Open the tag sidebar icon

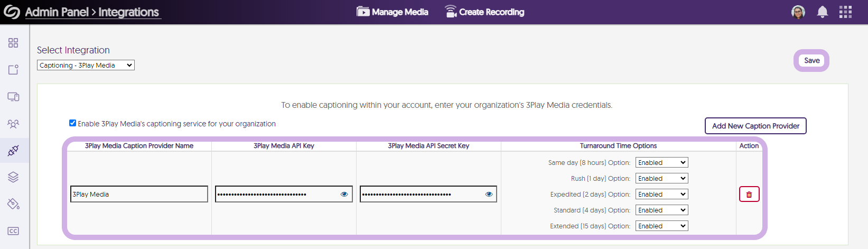(13, 204)
